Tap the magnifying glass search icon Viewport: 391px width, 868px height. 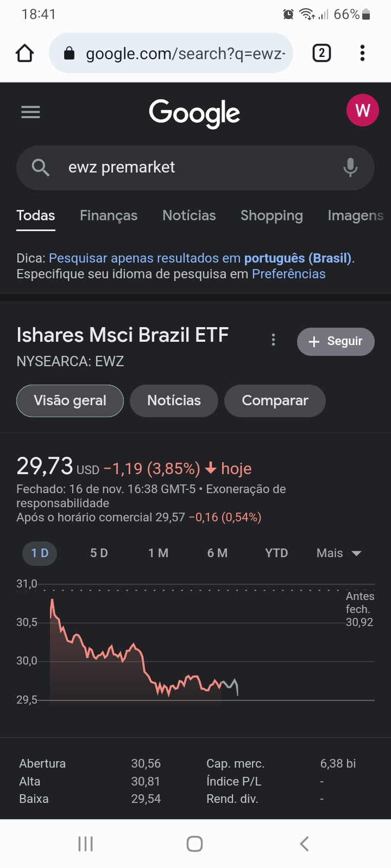[x=41, y=168]
